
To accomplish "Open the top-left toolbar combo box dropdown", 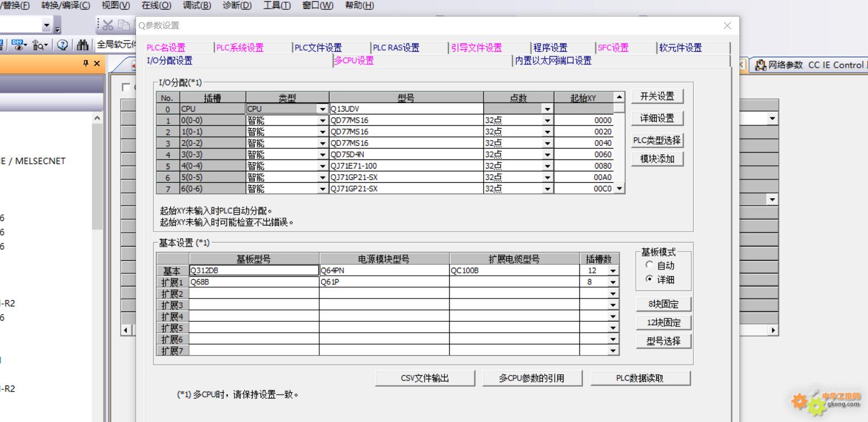I will (47, 26).
